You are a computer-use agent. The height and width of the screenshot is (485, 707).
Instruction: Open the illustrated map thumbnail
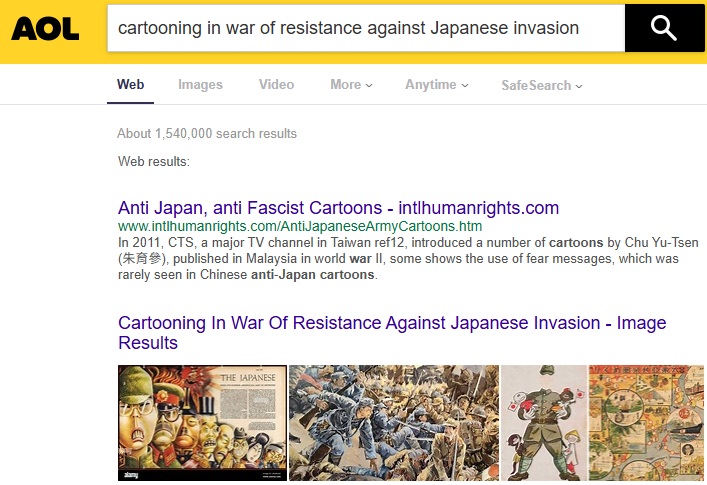click(x=646, y=423)
